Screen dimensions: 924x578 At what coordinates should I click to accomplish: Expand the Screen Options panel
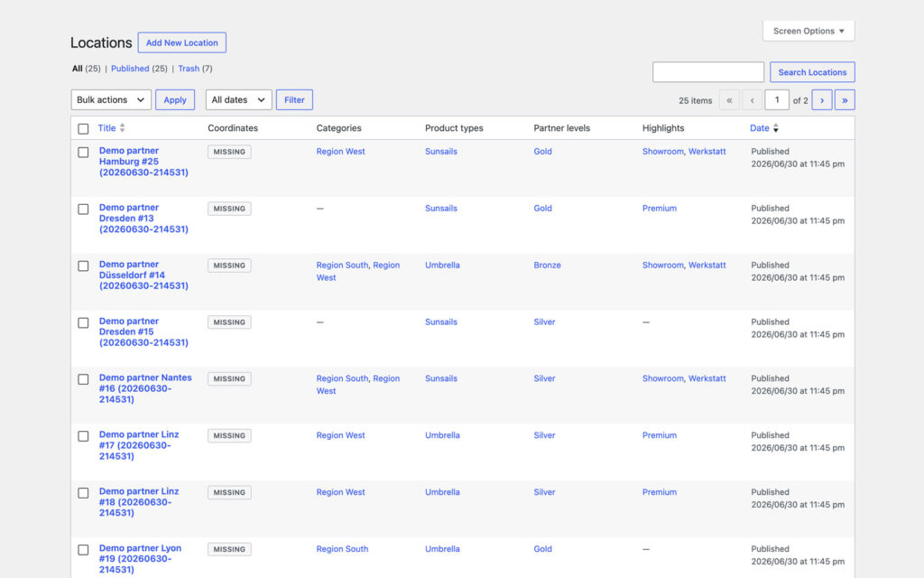pos(808,31)
